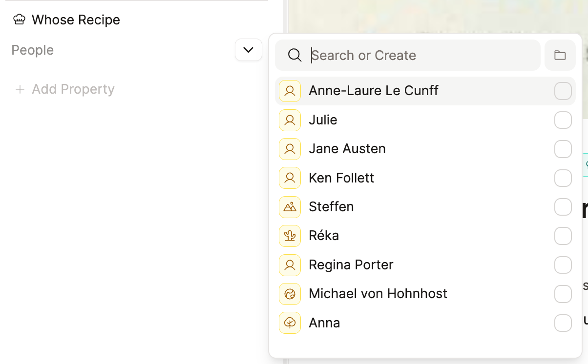Choose Michael von Hohnhost in the list
Image resolution: width=588 pixels, height=364 pixels.
378,294
